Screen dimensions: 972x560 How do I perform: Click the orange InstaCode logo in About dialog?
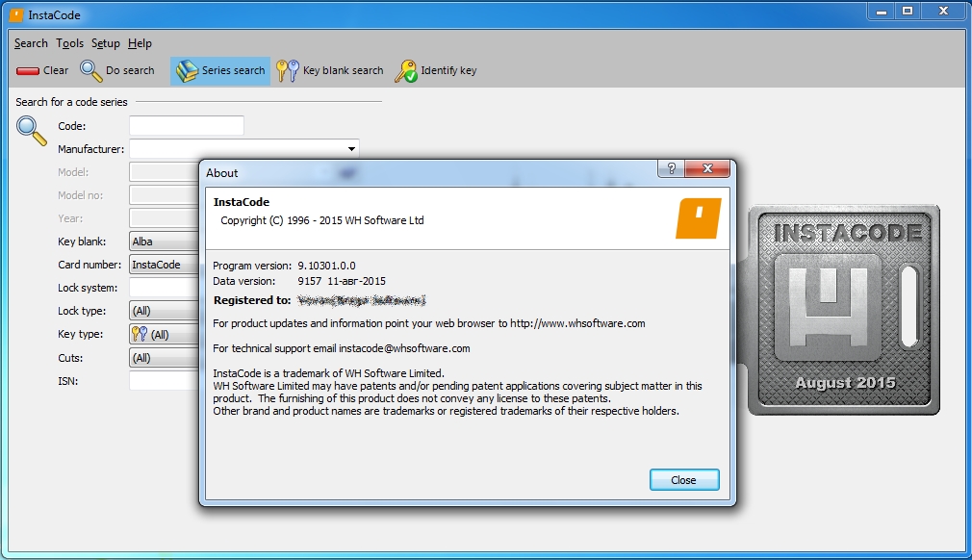698,218
